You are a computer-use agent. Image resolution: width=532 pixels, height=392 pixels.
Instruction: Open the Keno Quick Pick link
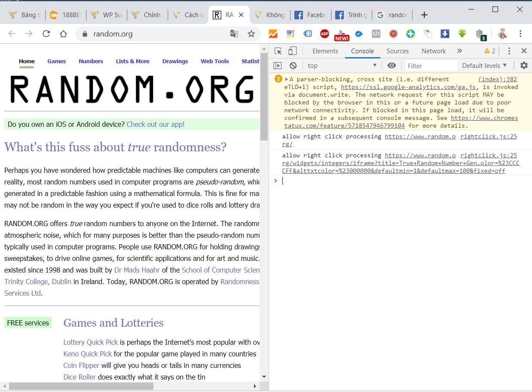click(x=88, y=354)
